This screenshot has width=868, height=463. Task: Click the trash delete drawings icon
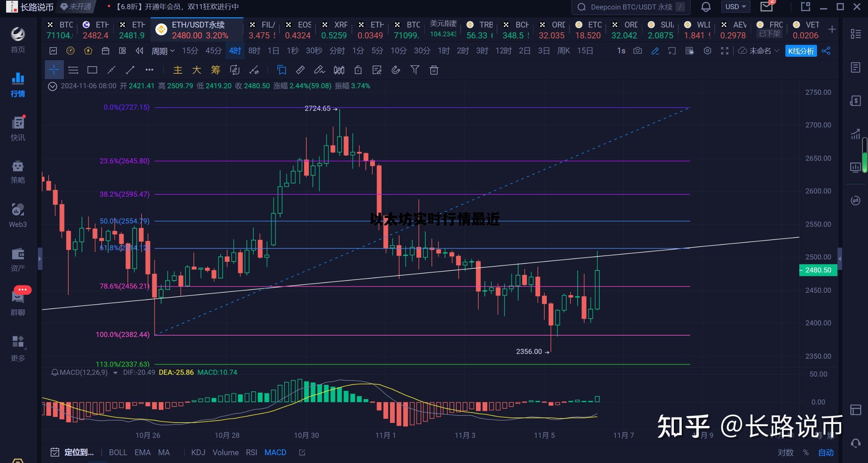pyautogui.click(x=434, y=70)
